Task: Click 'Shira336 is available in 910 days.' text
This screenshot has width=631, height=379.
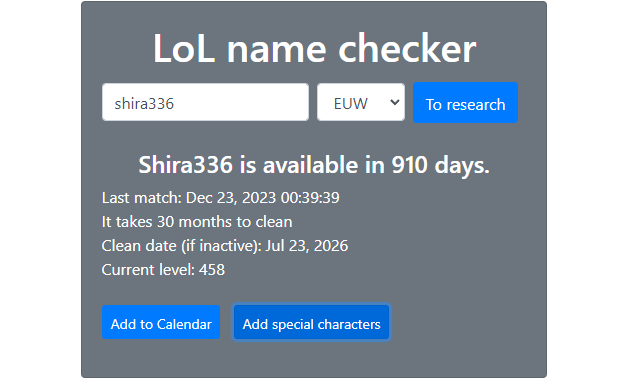Action: point(314,165)
